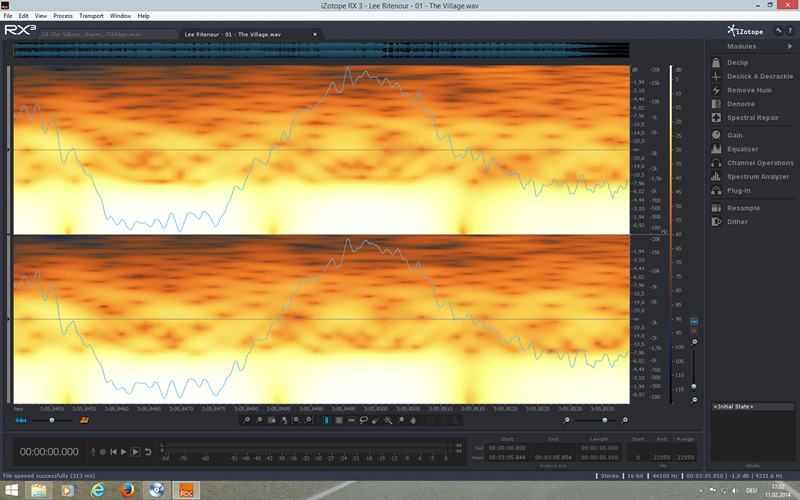
Task: Open settings with the wrench icon
Action: click(x=778, y=31)
